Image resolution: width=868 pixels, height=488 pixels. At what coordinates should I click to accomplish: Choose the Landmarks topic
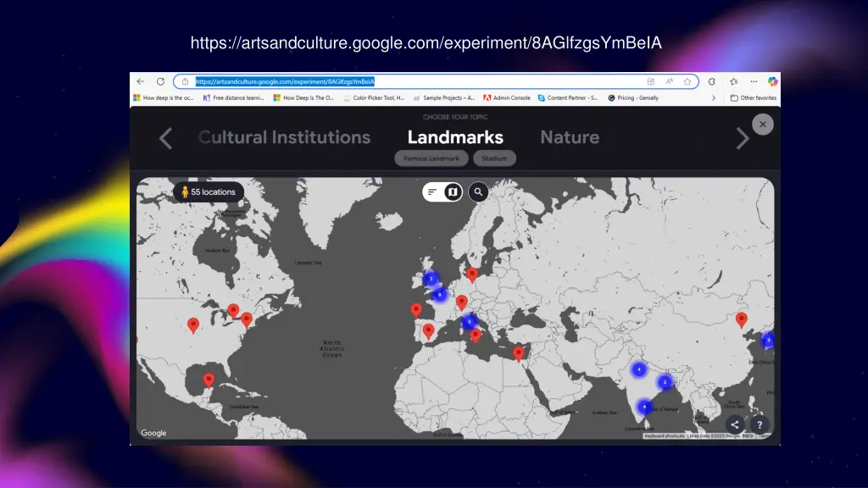pyautogui.click(x=455, y=137)
